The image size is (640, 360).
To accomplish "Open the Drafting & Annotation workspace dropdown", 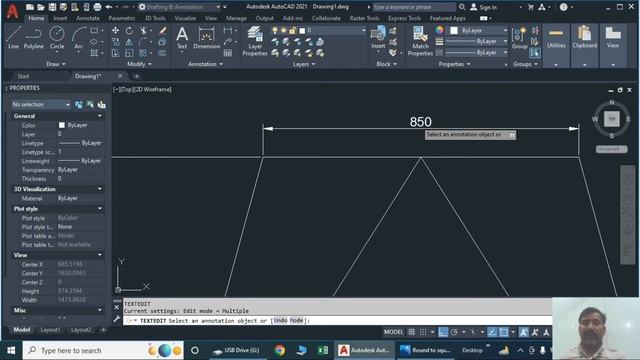I will (x=179, y=7).
